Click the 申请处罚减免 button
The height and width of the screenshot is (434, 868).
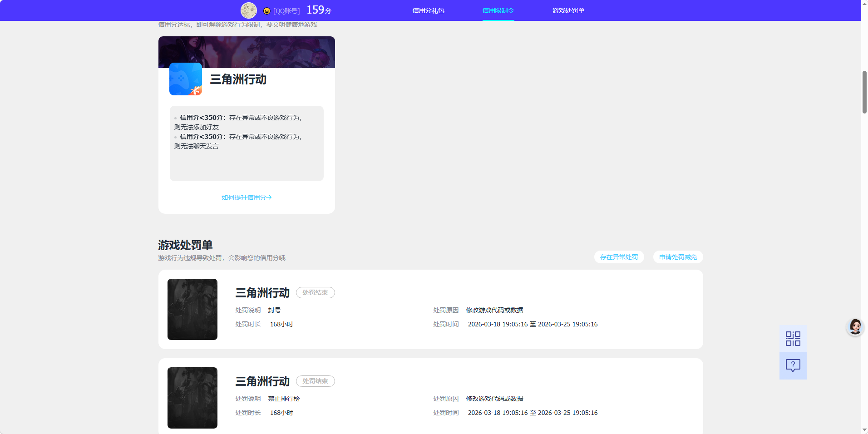678,257
